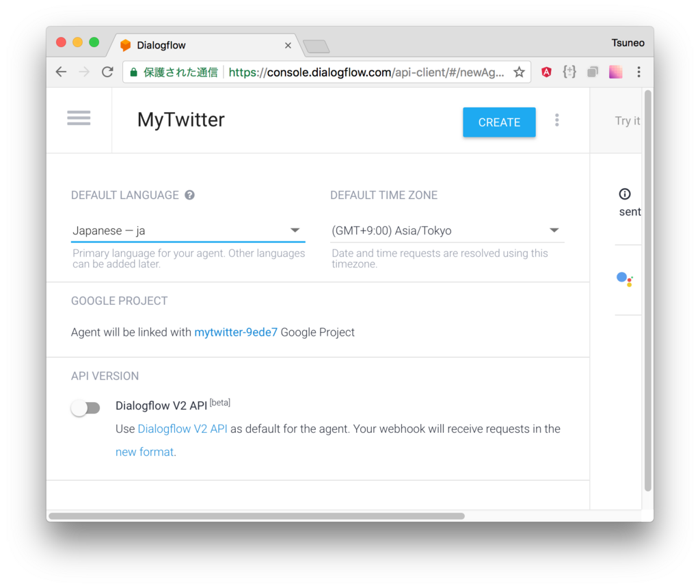Close the Dialogflow tab
Screen dimensions: 700x588
[288, 46]
